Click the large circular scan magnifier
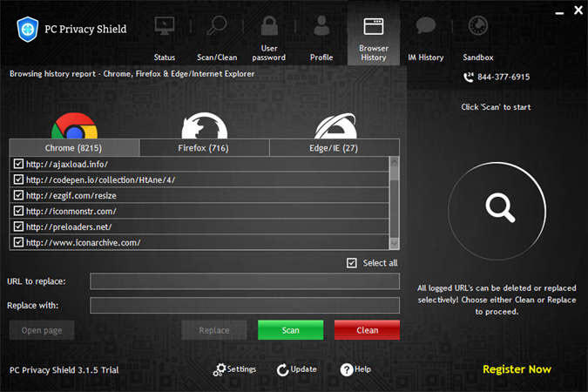The image size is (588, 392). click(497, 211)
